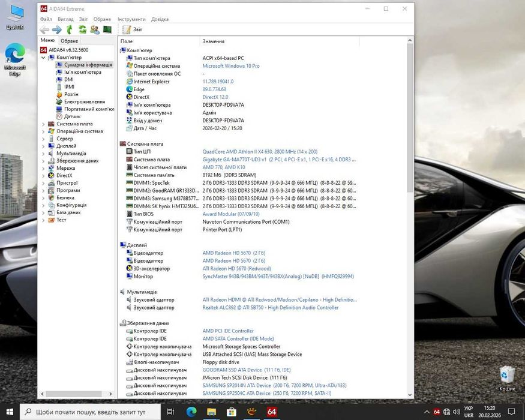
Task: Click the AIDA64 taskbar button
Action: click(272, 412)
